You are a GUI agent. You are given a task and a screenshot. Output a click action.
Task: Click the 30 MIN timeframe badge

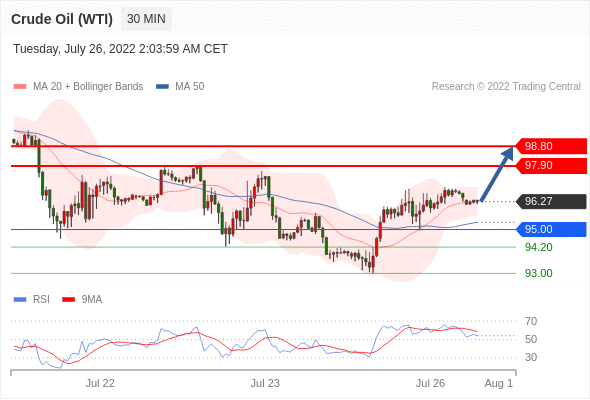tap(146, 19)
